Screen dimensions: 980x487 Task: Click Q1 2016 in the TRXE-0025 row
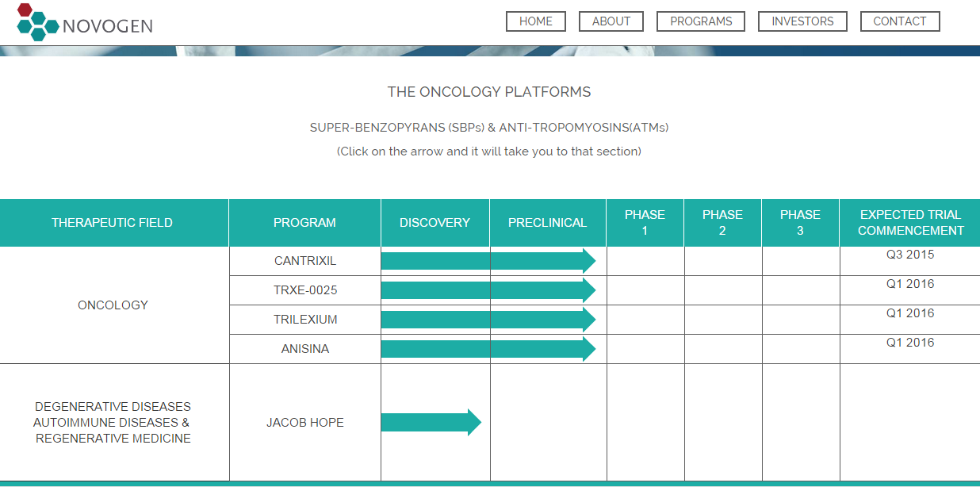[910, 284]
